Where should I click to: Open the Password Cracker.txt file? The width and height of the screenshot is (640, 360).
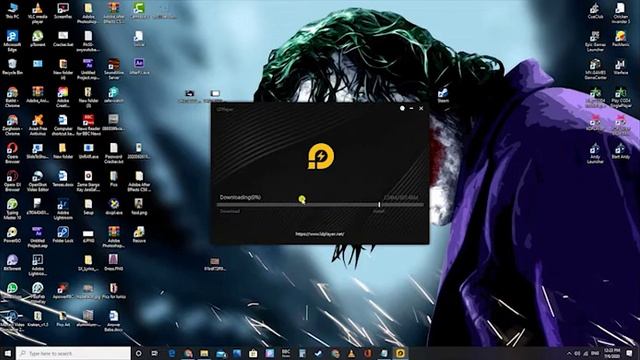[x=113, y=153]
